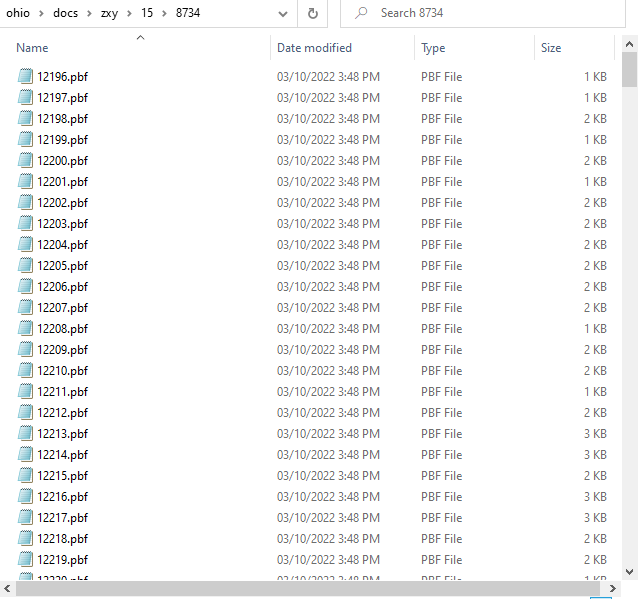Click the file icon of 12200.pbf
Screen dimensions: 638x599
25,160
